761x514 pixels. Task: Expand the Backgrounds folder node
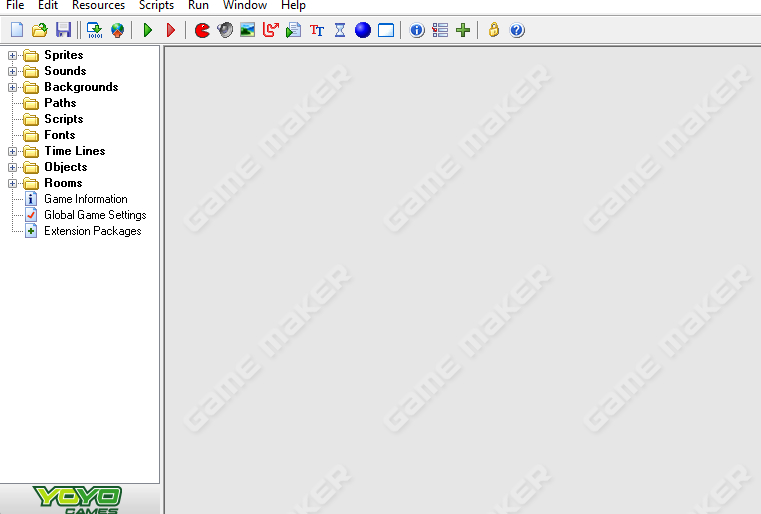click(x=13, y=87)
